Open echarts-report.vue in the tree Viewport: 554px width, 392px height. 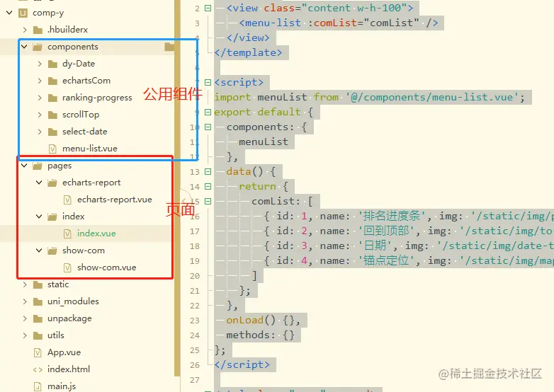coord(115,200)
